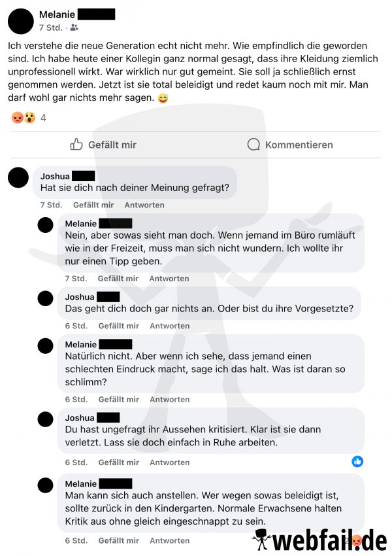Like Joshua's 'Vorgesetzte' comment
This screenshot has width=392, height=556.
pos(119,326)
